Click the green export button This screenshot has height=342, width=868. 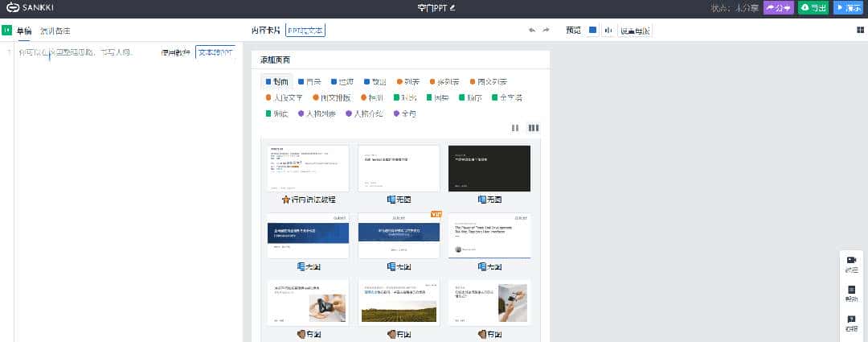click(813, 8)
